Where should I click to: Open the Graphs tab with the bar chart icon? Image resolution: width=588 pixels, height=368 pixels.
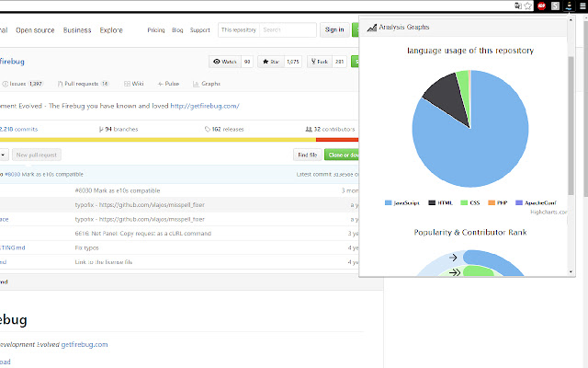[x=206, y=84]
